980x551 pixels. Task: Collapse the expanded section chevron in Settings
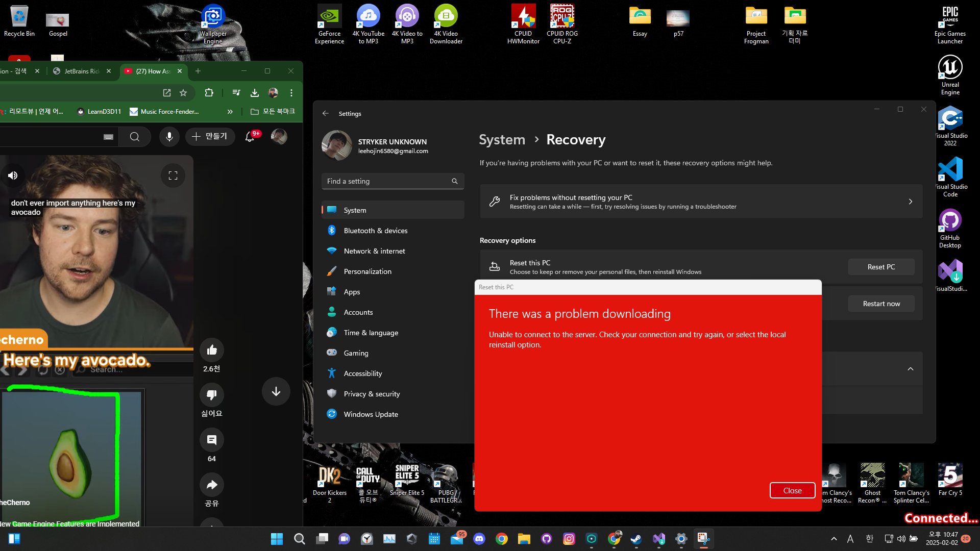(x=910, y=369)
